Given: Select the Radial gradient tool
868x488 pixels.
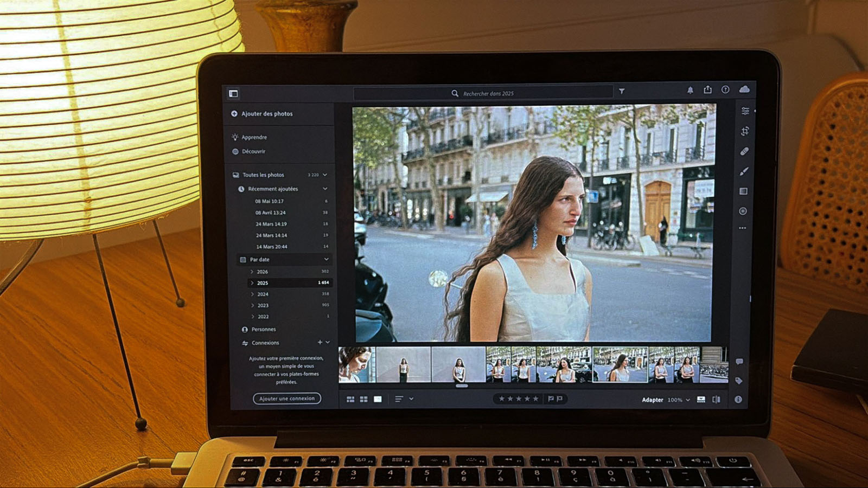Looking at the screenshot, I should (x=743, y=211).
